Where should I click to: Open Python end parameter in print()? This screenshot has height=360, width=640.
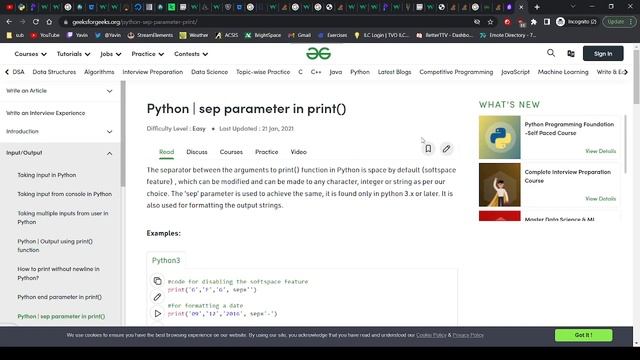coord(60,297)
